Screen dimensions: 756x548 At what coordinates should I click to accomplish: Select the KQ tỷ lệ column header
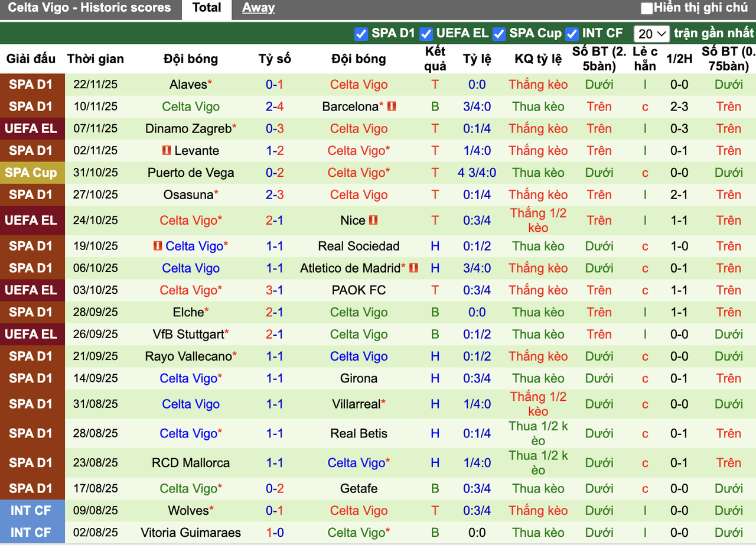click(x=538, y=59)
